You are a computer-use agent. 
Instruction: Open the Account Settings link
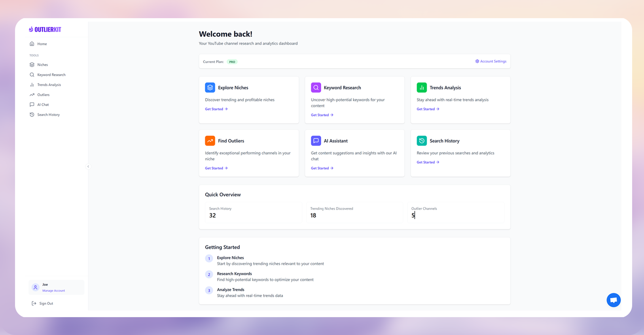(491, 61)
